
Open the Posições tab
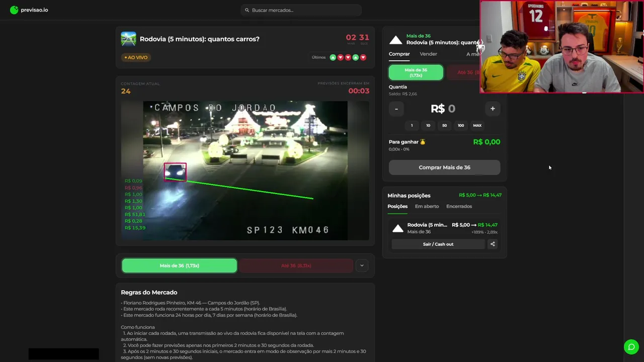coord(397,206)
